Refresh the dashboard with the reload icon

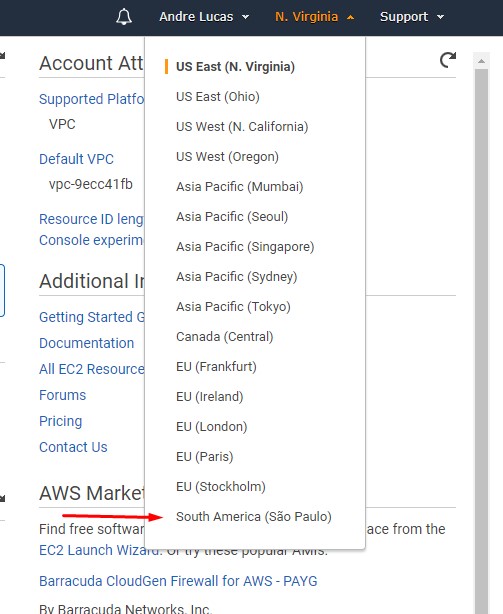(x=447, y=60)
